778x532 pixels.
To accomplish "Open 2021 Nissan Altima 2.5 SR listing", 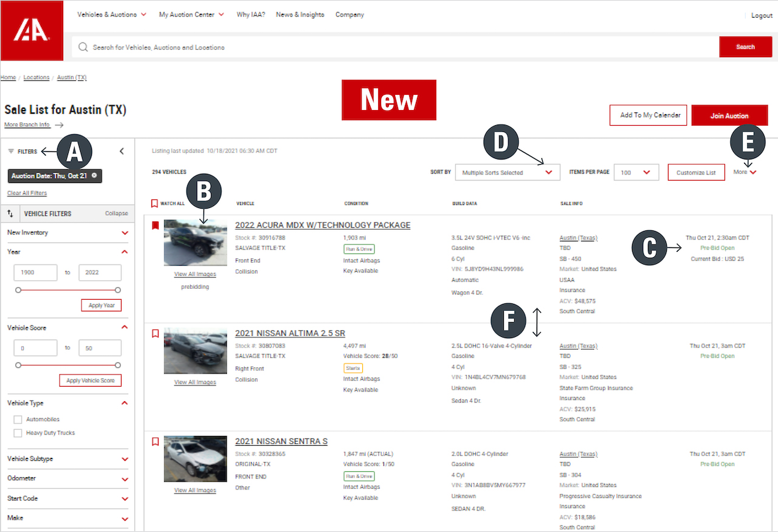I will pyautogui.click(x=290, y=333).
